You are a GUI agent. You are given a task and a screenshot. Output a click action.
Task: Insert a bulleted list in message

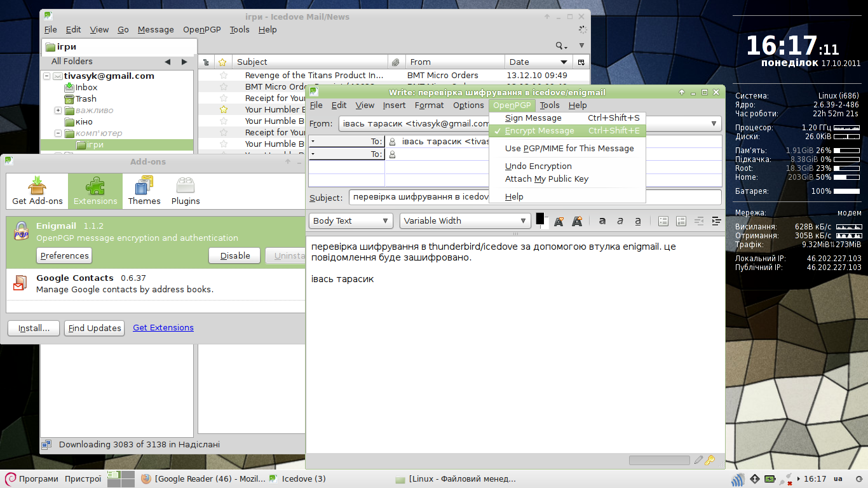pyautogui.click(x=663, y=221)
